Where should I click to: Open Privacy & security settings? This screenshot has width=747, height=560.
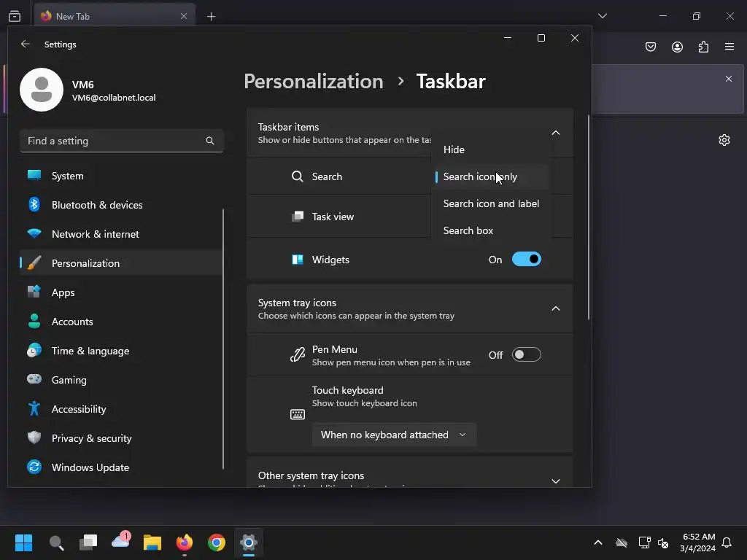tap(121, 438)
